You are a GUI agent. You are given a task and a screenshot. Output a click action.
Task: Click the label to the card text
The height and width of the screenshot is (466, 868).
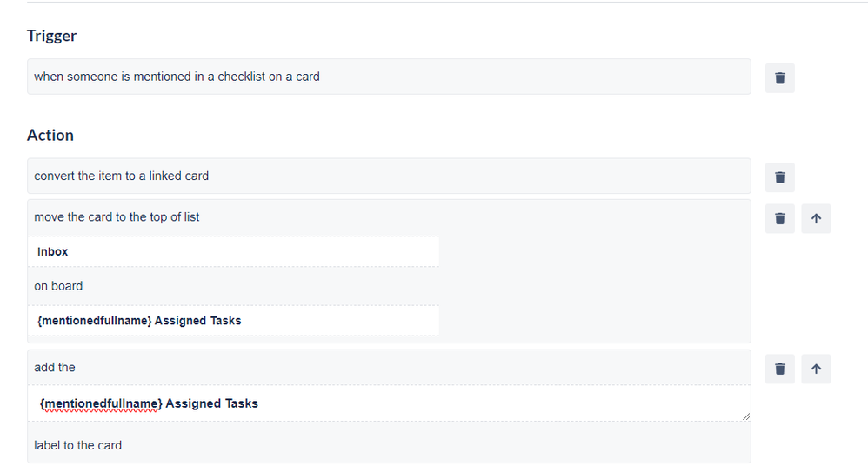(x=78, y=445)
